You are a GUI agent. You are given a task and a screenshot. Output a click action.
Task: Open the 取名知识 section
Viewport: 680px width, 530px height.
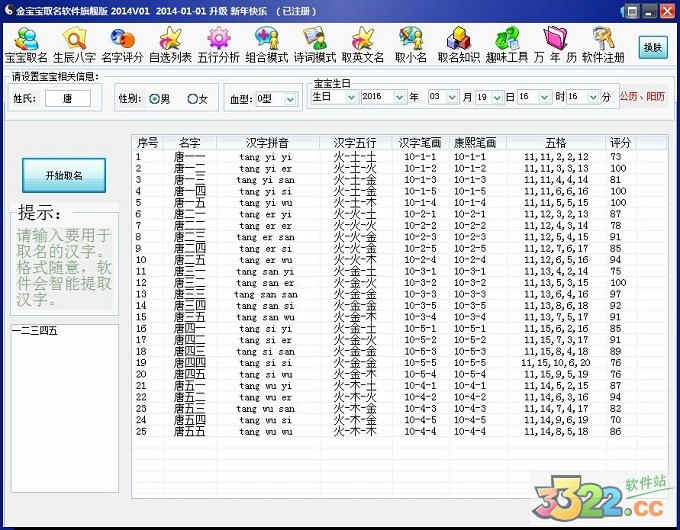pyautogui.click(x=459, y=45)
